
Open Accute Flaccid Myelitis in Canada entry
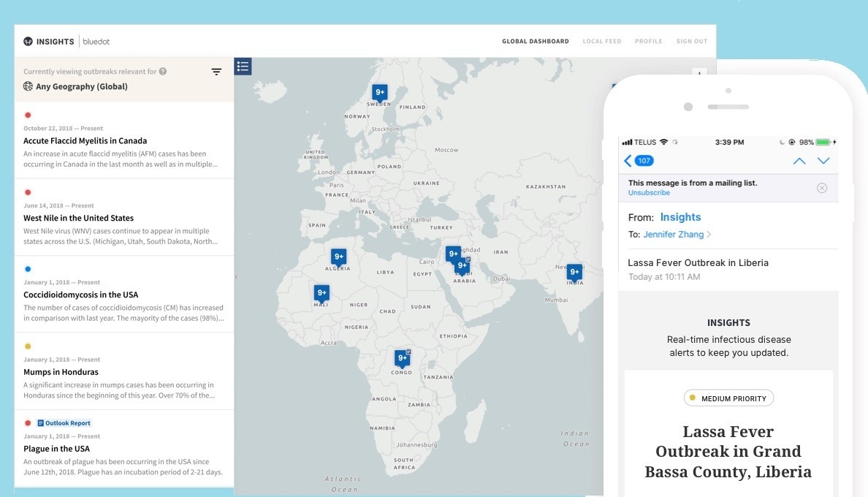[124, 140]
